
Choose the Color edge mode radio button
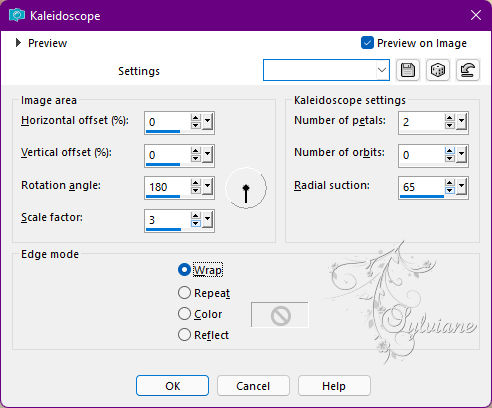[184, 314]
